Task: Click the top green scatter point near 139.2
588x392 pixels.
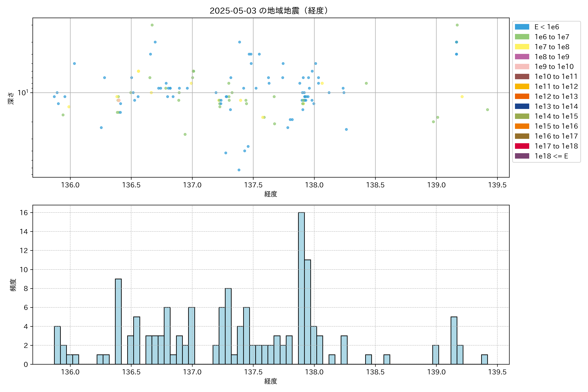Action: click(457, 25)
